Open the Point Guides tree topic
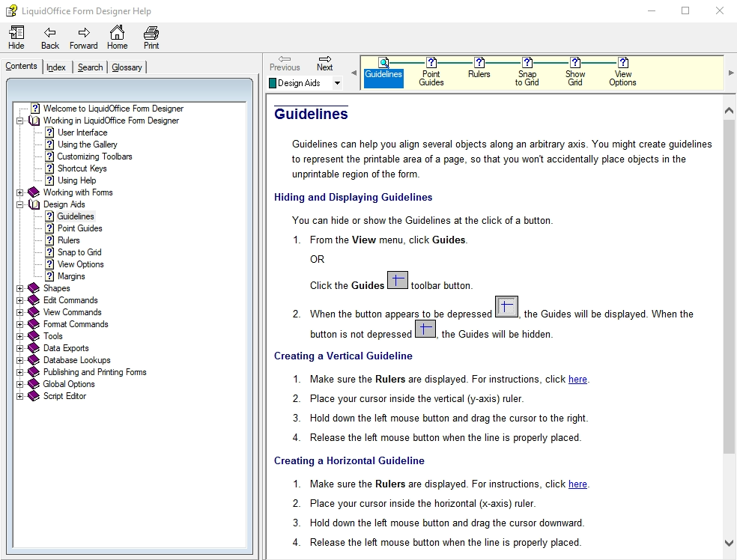 tap(79, 228)
